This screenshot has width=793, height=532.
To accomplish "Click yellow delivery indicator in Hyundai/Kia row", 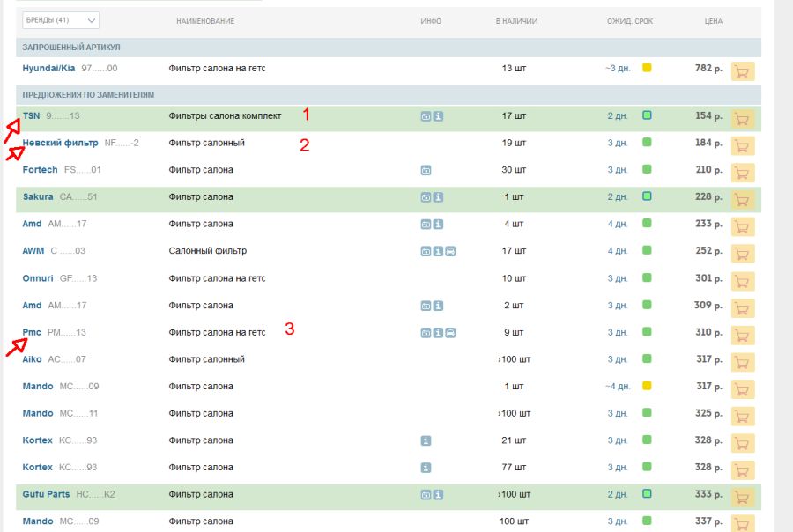I will [x=647, y=68].
